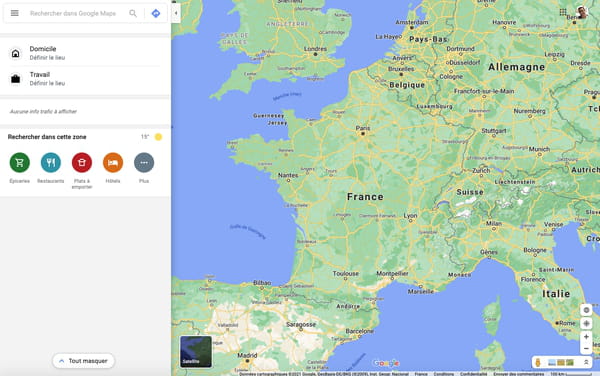
Task: Open the account profile avatar
Action: click(x=582, y=12)
